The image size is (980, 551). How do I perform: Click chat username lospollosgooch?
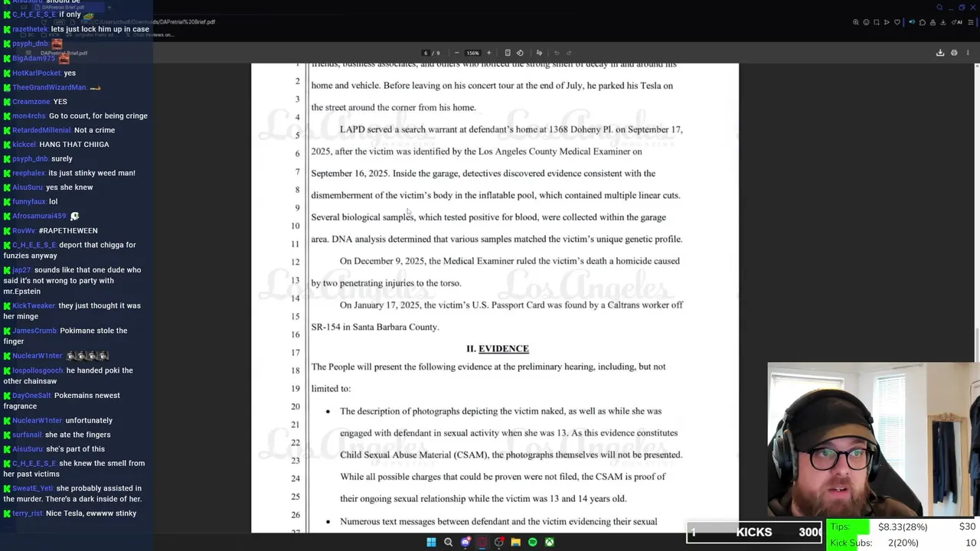tap(38, 370)
